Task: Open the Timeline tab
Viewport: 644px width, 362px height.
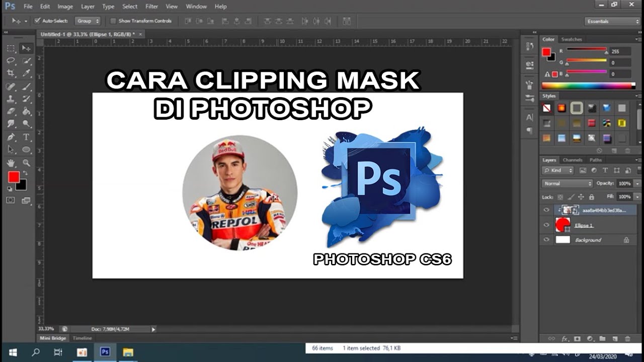Action: [82, 338]
